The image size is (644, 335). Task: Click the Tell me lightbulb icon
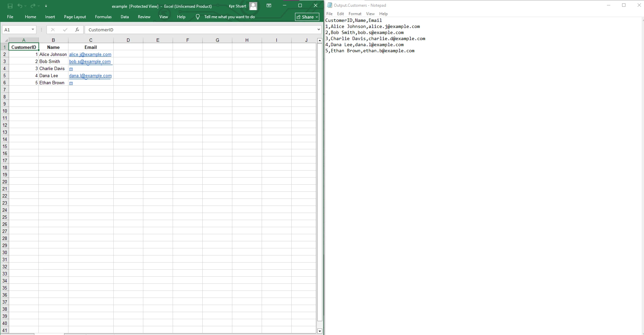(198, 17)
